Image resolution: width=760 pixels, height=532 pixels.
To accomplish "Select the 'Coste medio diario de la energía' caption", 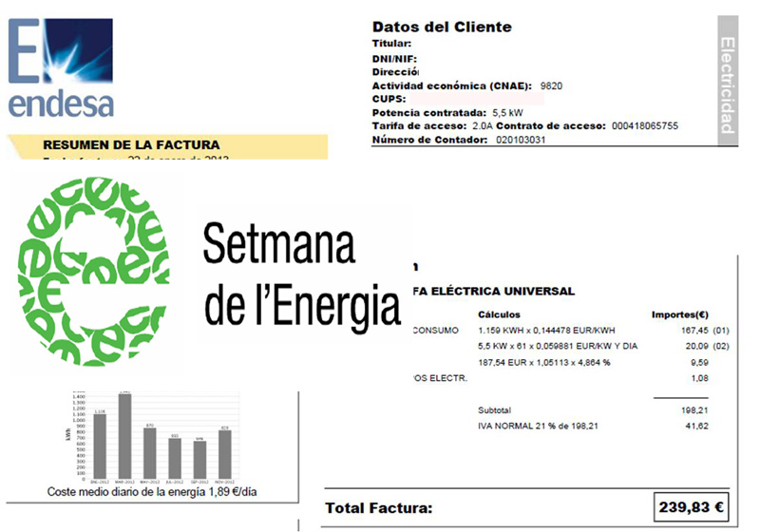I will pyautogui.click(x=152, y=492).
